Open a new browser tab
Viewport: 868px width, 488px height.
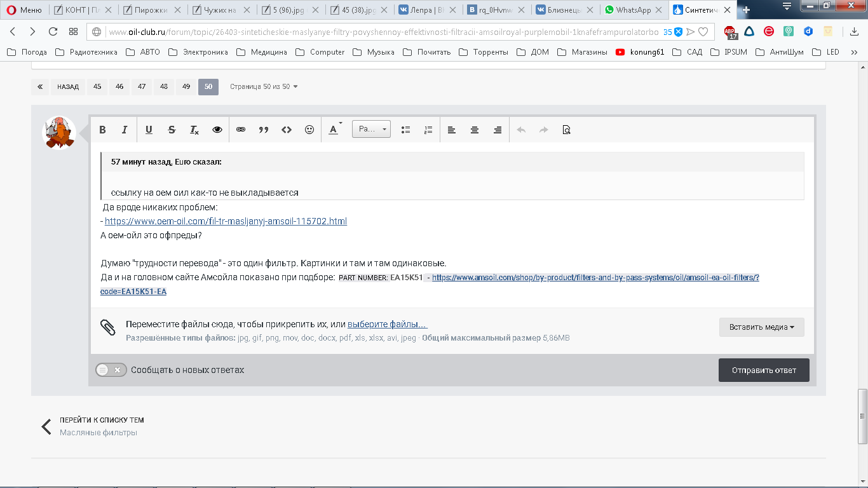[746, 10]
